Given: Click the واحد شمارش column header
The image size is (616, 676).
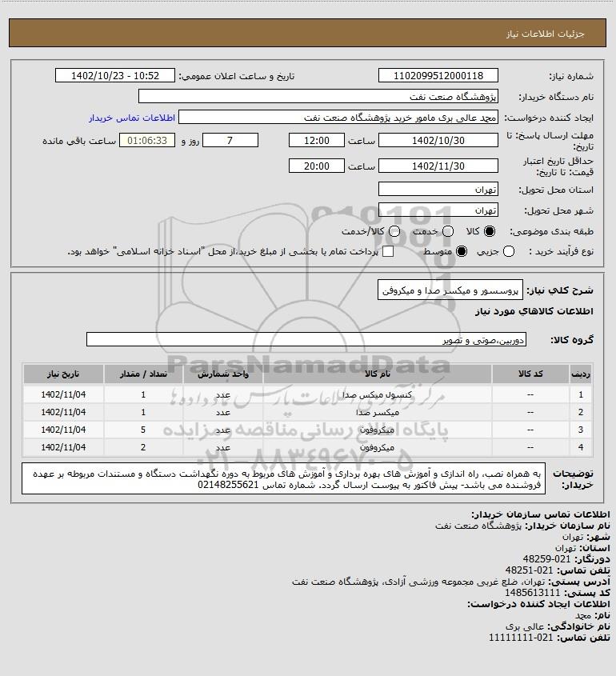Looking at the screenshot, I should pyautogui.click(x=223, y=374).
